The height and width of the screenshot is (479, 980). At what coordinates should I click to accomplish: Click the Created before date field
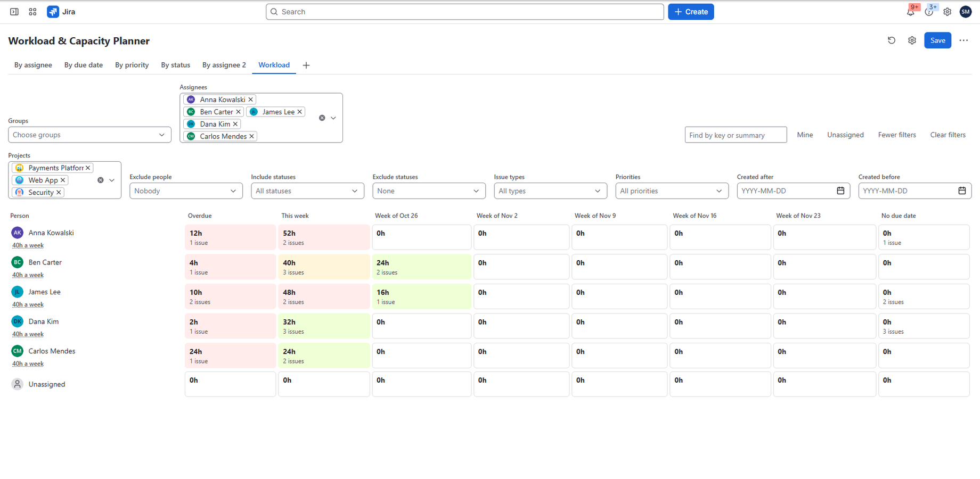click(914, 191)
